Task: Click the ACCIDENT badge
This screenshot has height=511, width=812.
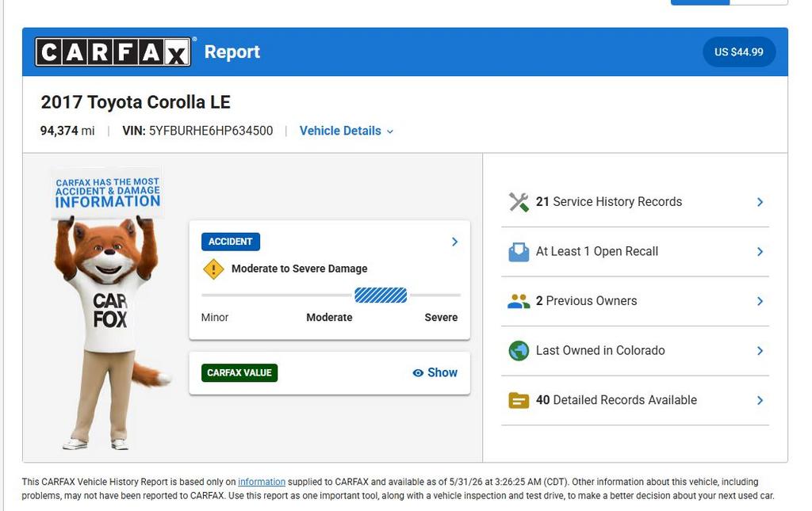Action: [x=231, y=242]
